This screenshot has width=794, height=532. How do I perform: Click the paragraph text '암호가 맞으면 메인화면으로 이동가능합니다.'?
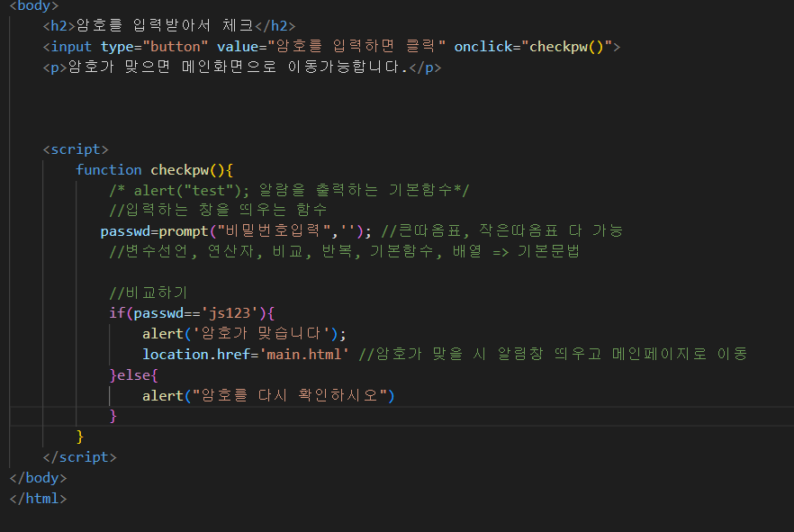[x=238, y=67]
